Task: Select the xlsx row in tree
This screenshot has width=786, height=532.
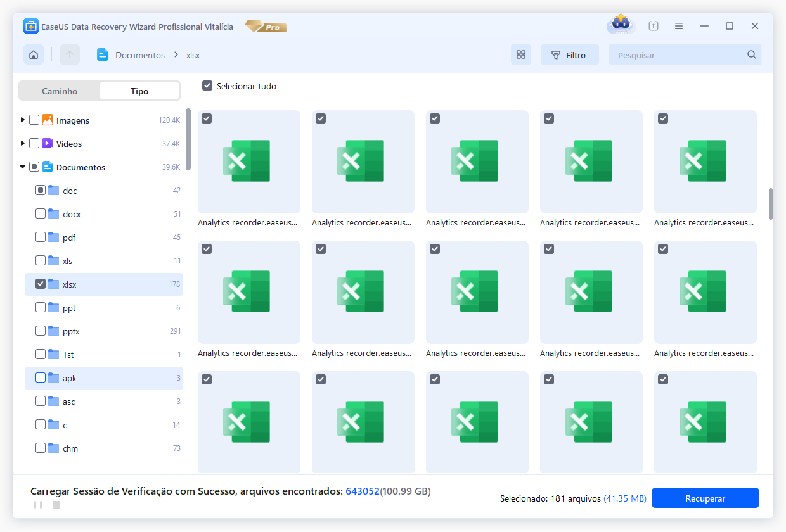Action: click(104, 284)
